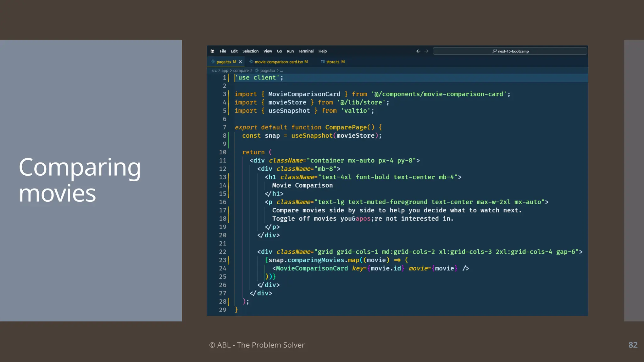Switch to movie-comparison-card.tsx tab
Screen dimensions: 644x362
pyautogui.click(x=279, y=62)
